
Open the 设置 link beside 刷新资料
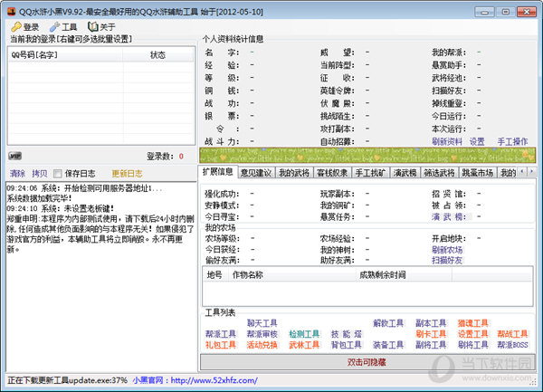[x=477, y=141]
